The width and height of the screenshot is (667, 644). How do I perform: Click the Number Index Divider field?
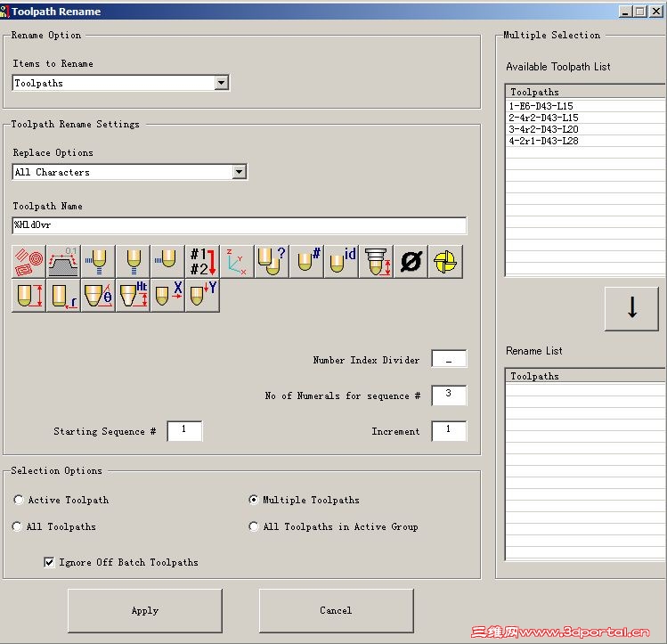click(449, 359)
